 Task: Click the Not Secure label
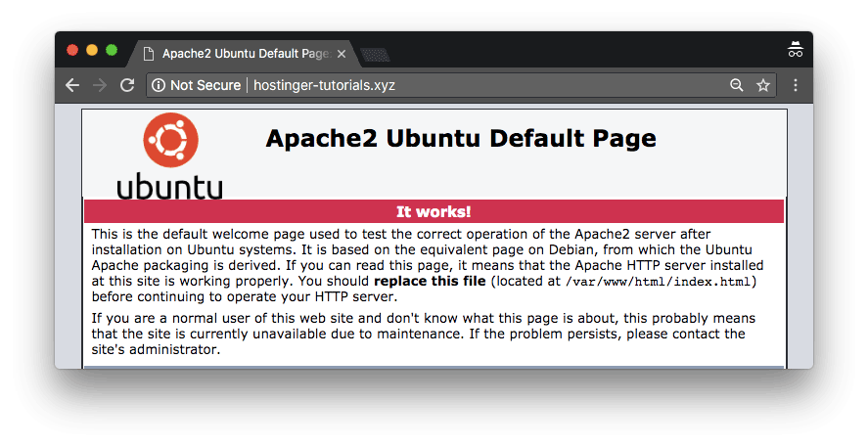pos(205,86)
